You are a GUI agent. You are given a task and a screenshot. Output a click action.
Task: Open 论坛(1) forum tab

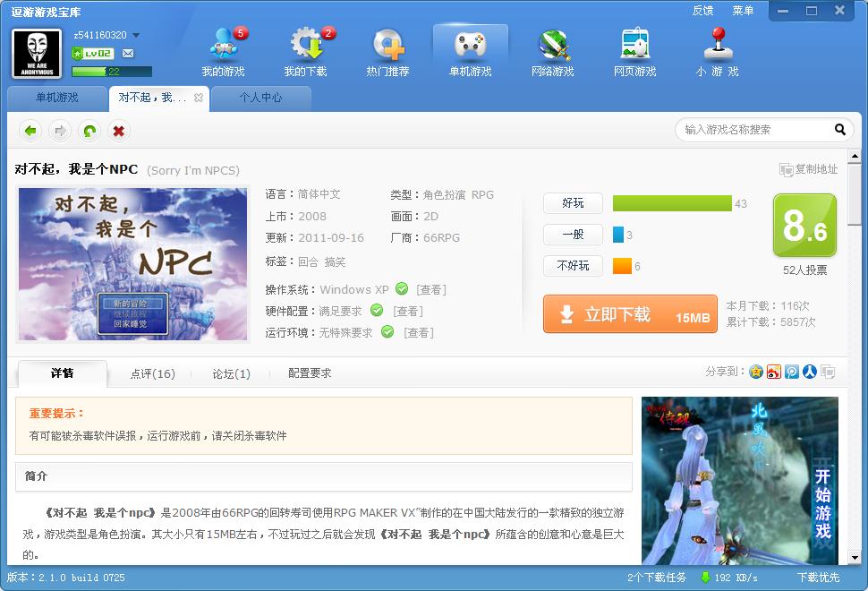(232, 374)
